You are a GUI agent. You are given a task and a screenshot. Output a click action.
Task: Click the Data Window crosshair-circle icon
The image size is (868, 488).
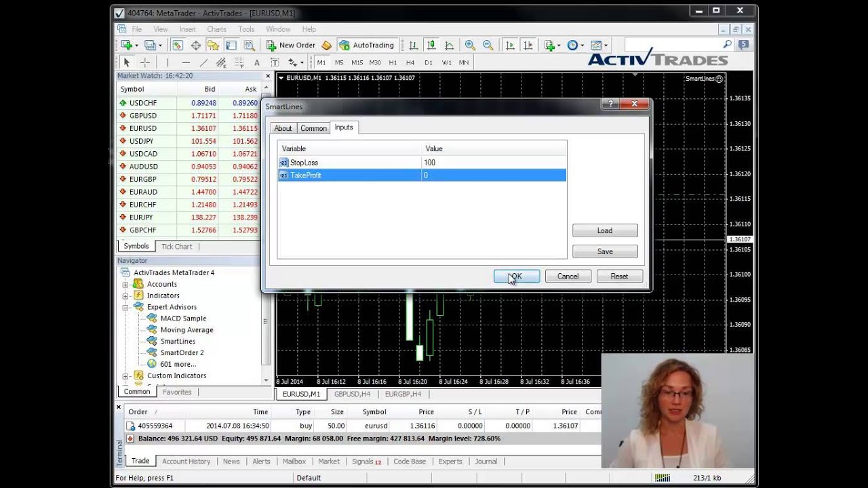[x=196, y=45]
